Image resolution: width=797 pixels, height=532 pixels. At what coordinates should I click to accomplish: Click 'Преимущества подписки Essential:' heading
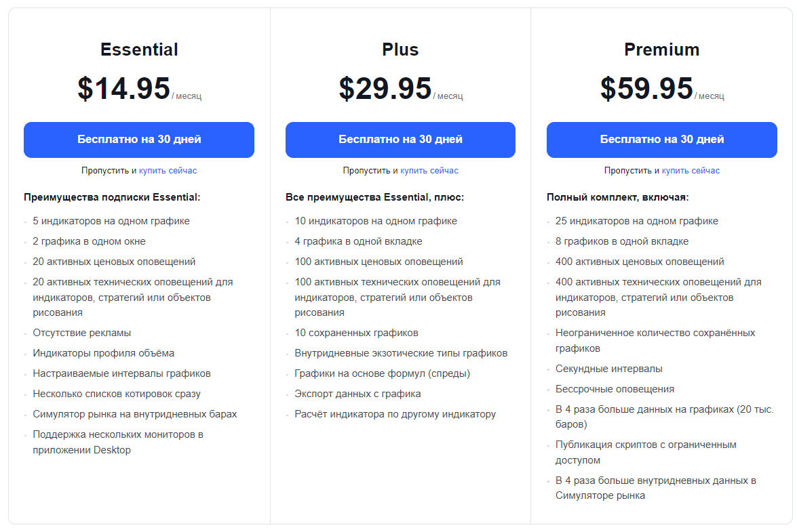coord(112,197)
